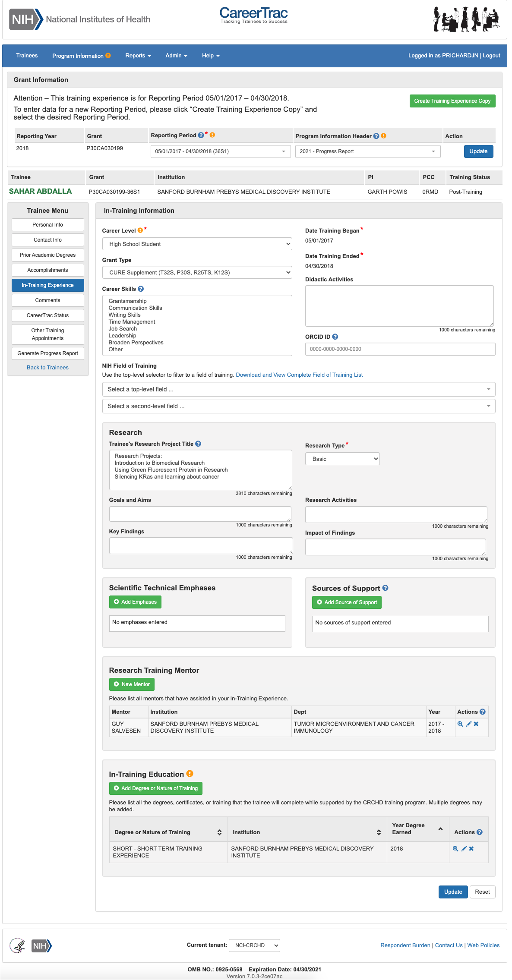Delete the Guy Salvesen mentor row
The image size is (512, 980).
[x=476, y=724]
